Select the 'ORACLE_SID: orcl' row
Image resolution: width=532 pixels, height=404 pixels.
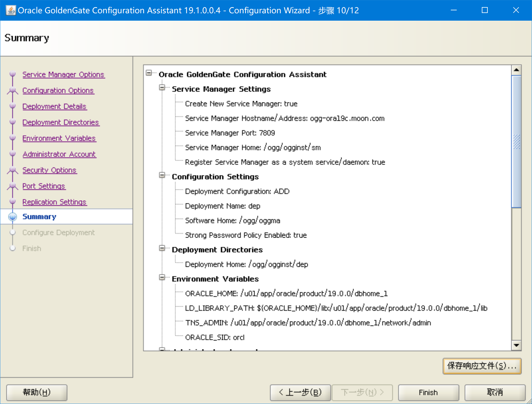click(x=215, y=337)
